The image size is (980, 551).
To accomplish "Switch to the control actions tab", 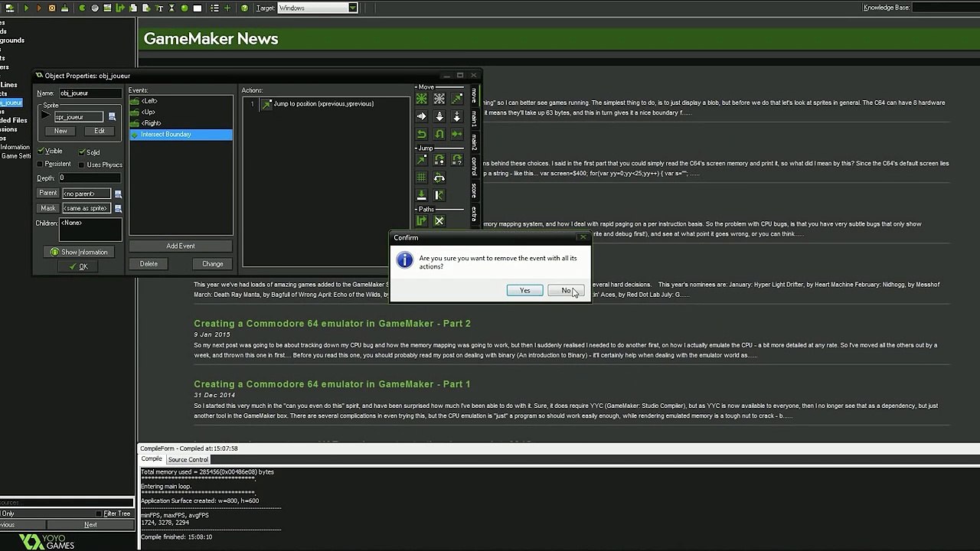I will [474, 165].
